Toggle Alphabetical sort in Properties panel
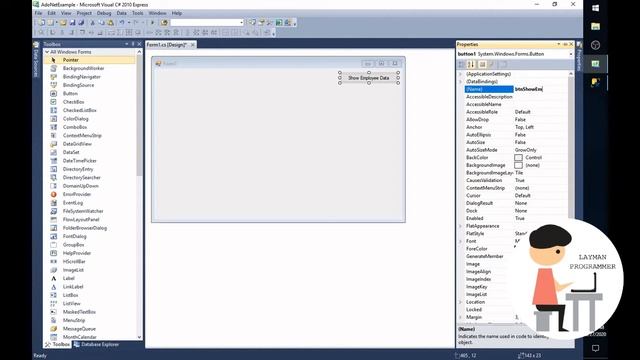Screen dimensions: 640x360 click(471, 64)
